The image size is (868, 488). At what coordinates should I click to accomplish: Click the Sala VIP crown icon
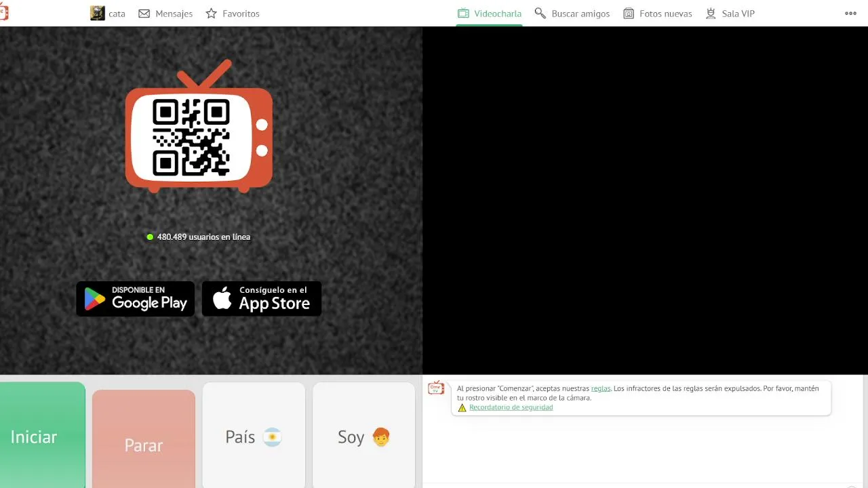(711, 14)
